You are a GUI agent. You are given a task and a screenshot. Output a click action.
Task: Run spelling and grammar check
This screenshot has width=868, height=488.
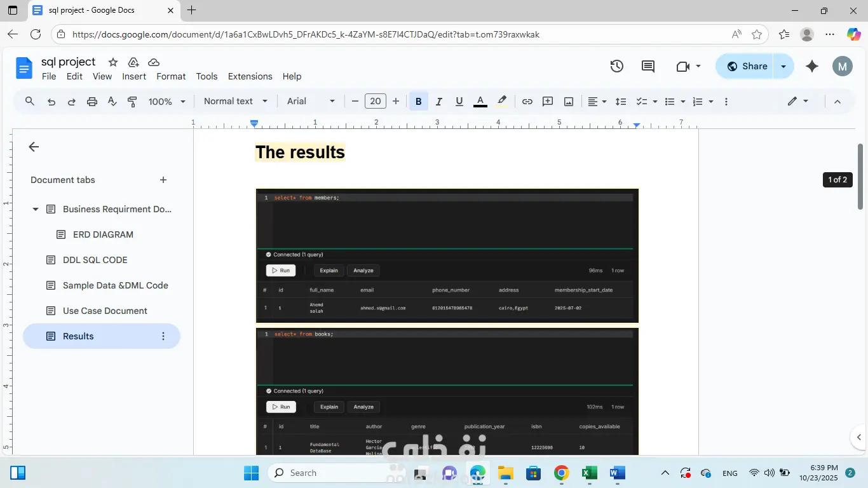coord(112,102)
